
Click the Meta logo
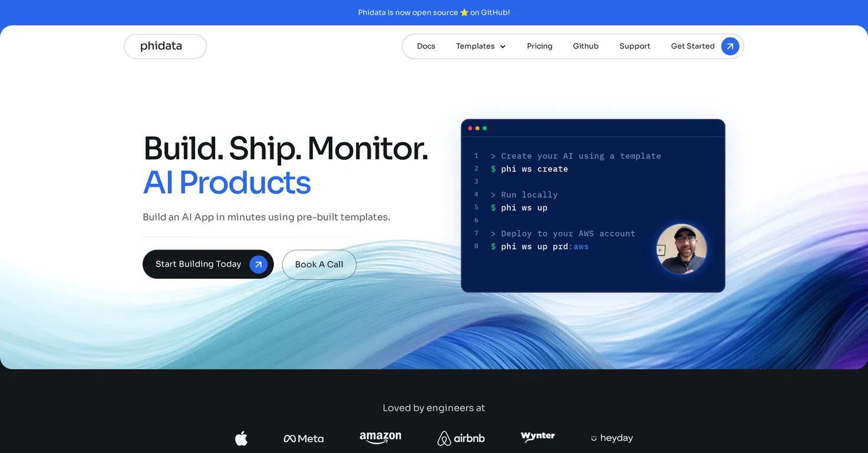[x=303, y=438]
